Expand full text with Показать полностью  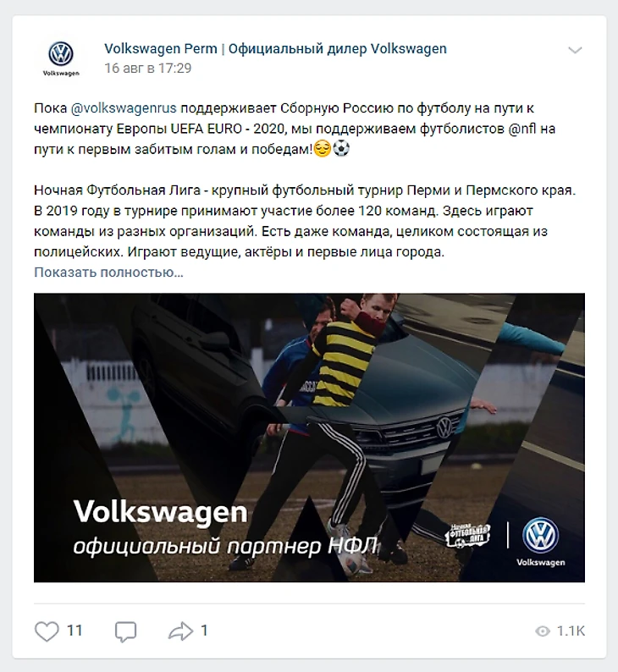tap(108, 273)
